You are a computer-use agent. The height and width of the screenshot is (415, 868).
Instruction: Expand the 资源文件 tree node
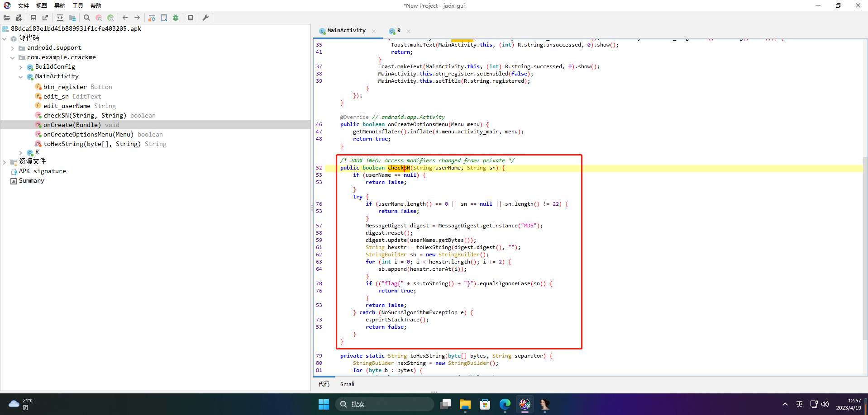pyautogui.click(x=5, y=162)
